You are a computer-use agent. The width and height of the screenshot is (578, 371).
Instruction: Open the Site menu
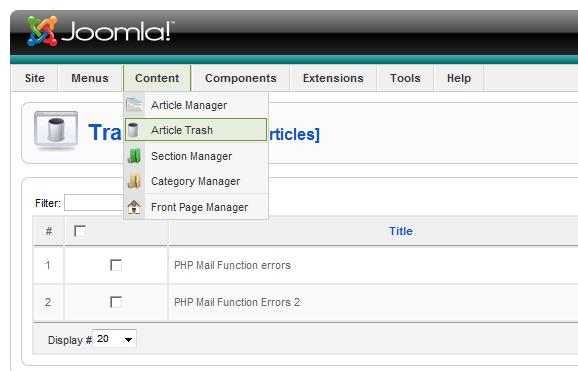click(x=35, y=78)
